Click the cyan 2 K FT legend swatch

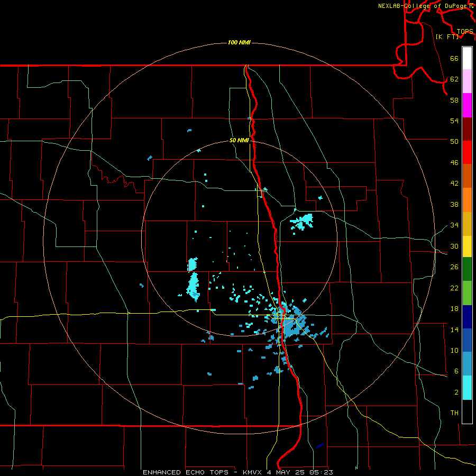click(x=467, y=388)
